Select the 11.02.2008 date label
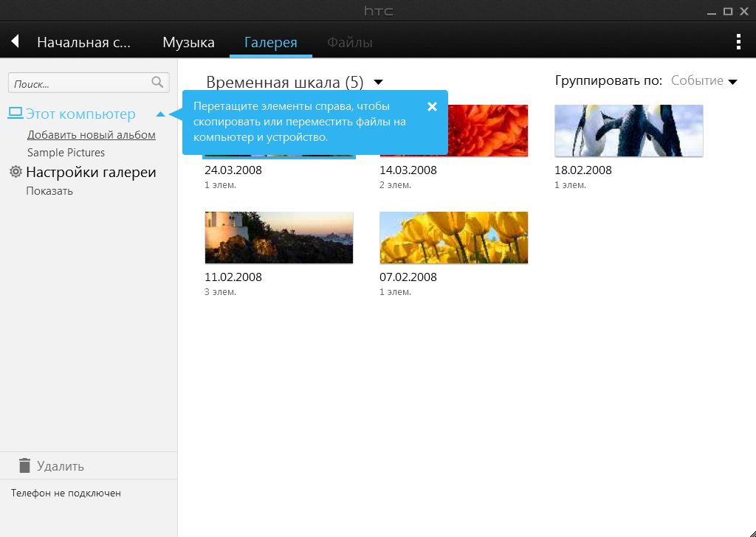This screenshot has height=537, width=756. tap(233, 277)
